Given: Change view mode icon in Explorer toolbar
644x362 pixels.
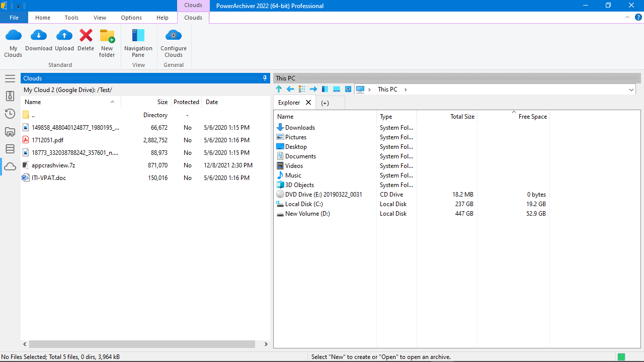Looking at the screenshot, I should (x=302, y=89).
